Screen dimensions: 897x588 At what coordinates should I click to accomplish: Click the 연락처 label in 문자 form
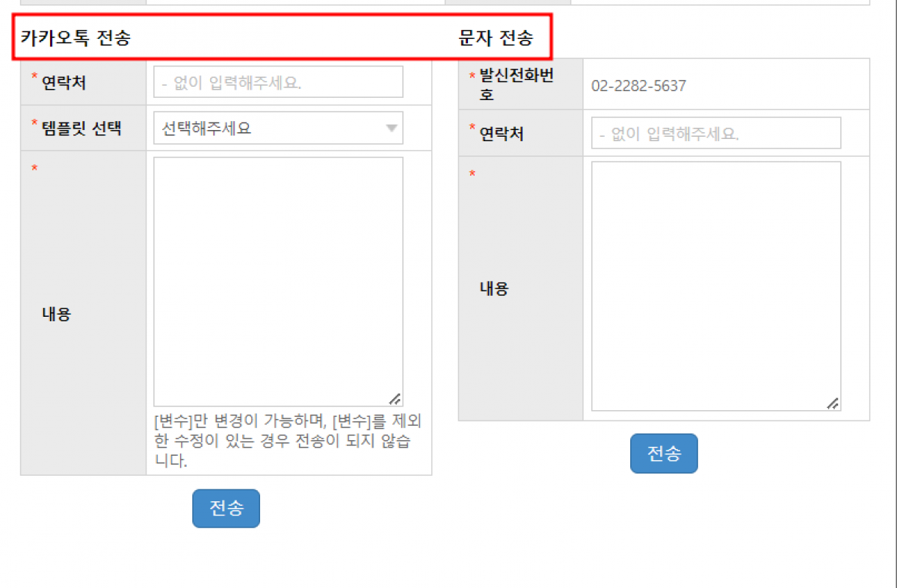(x=501, y=134)
